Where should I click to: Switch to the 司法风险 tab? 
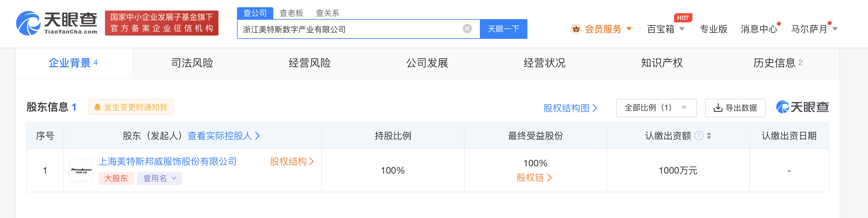point(192,63)
